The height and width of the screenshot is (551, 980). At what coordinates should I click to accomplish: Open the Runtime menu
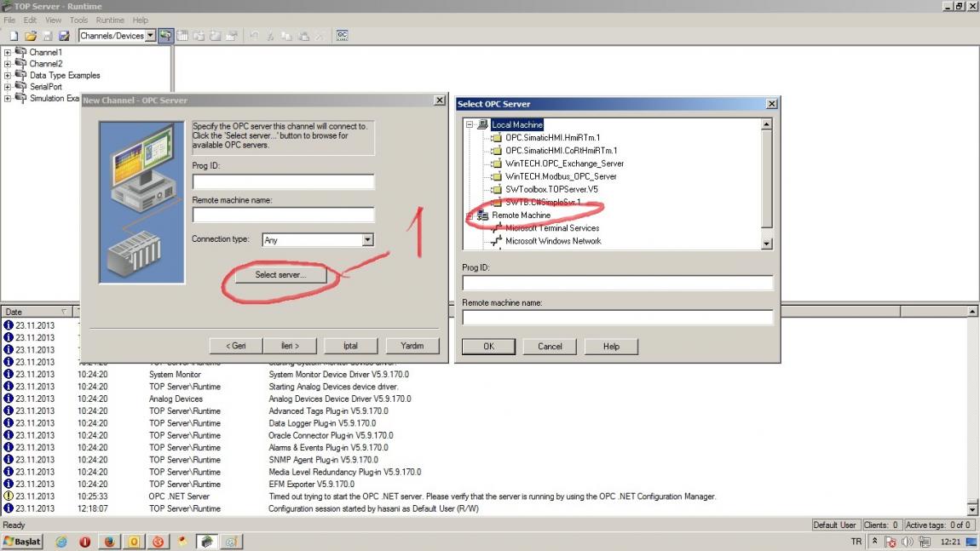[x=110, y=20]
